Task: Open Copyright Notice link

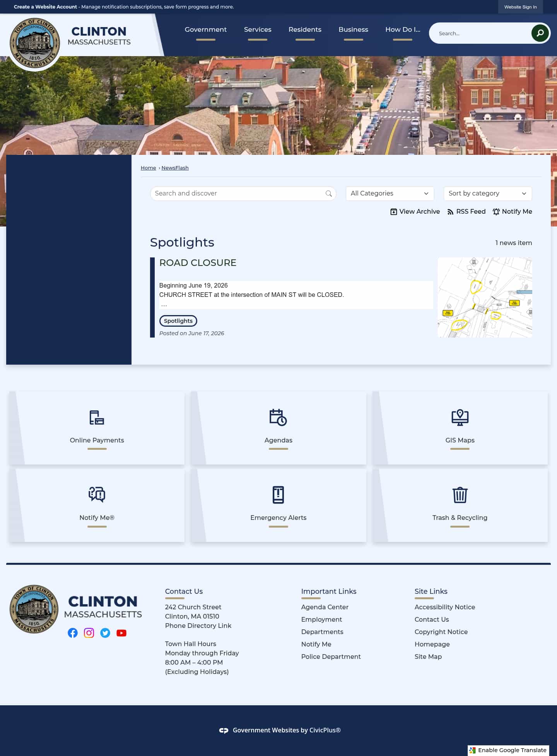Action: pos(441,632)
